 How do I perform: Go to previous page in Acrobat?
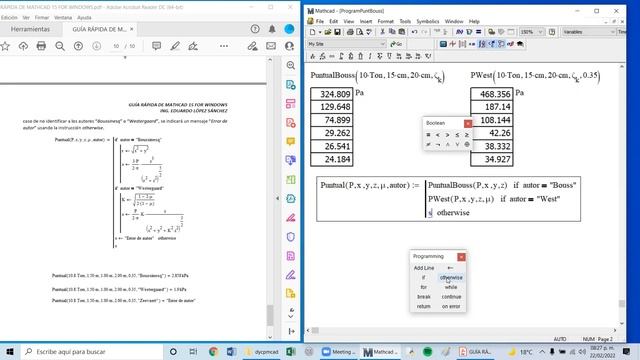(78, 46)
